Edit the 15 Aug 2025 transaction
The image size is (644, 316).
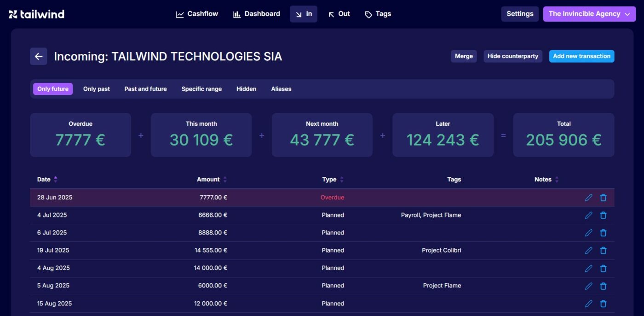pyautogui.click(x=588, y=304)
